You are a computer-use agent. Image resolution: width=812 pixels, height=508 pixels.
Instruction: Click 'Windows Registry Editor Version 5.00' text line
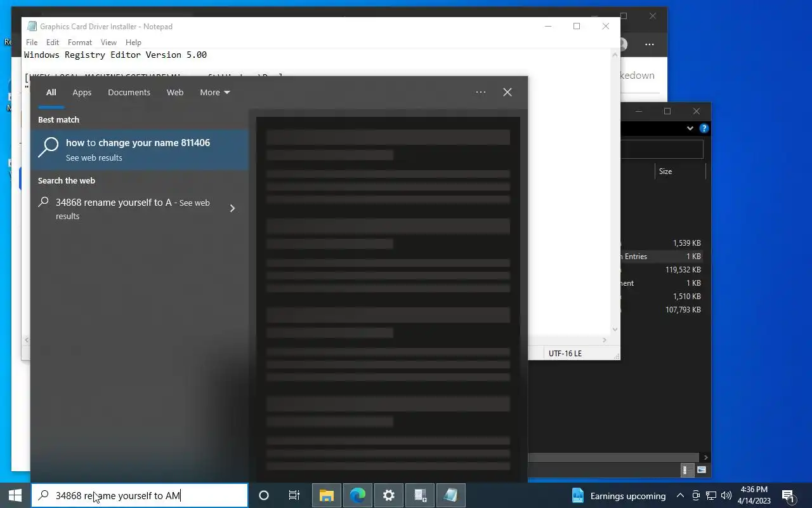pos(115,55)
